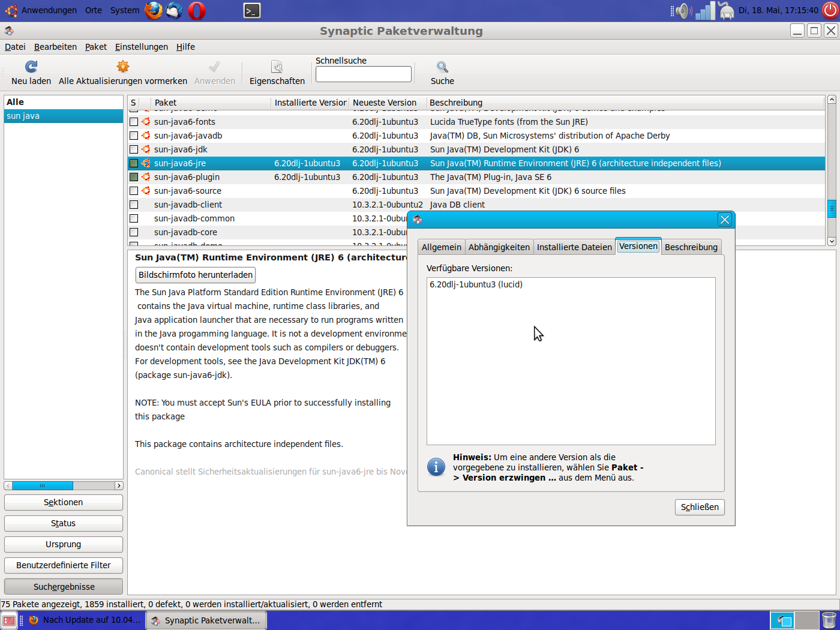Click the Suche magnifier icon

pos(442,67)
